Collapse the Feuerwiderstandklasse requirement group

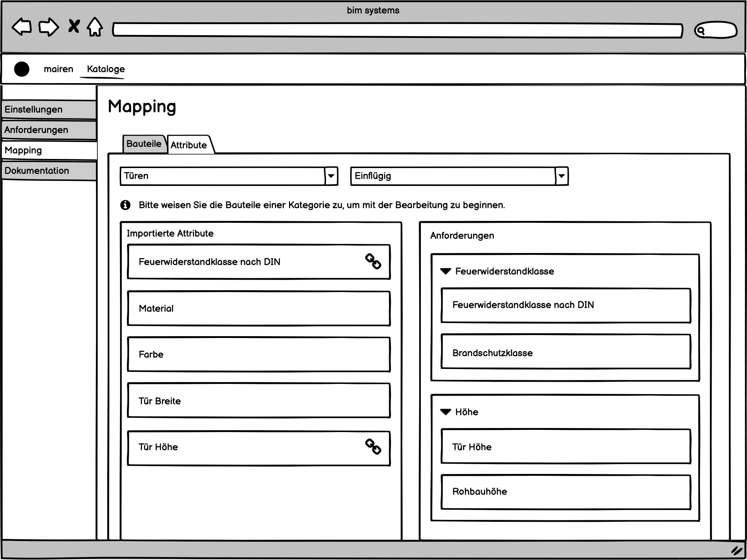446,271
